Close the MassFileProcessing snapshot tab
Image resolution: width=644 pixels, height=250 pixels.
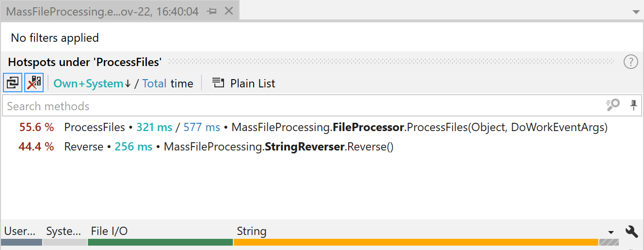229,11
